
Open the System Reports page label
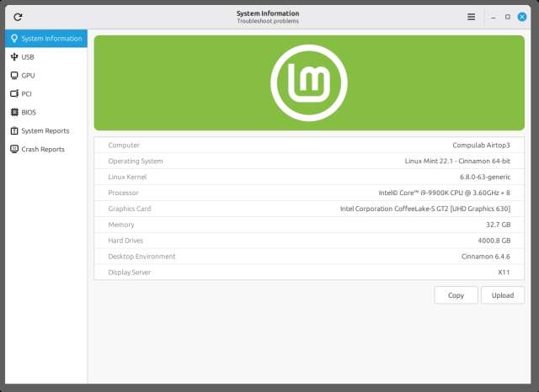tap(45, 130)
